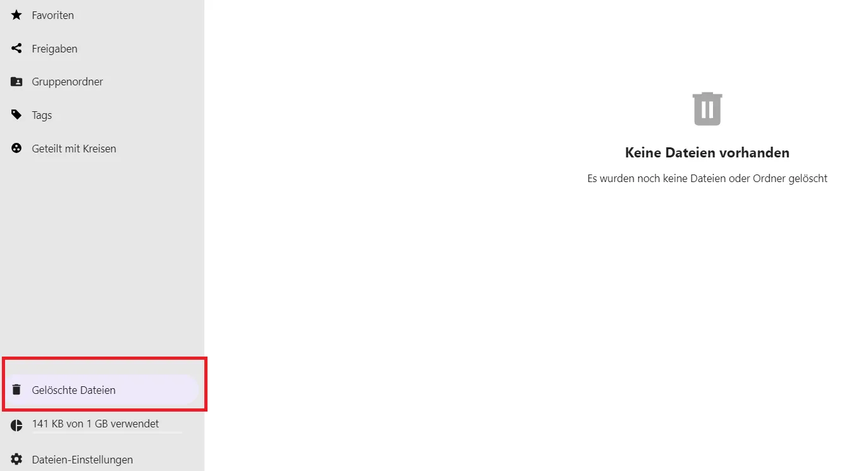Go to Gruppenordner
868x471 pixels.
(x=102, y=82)
